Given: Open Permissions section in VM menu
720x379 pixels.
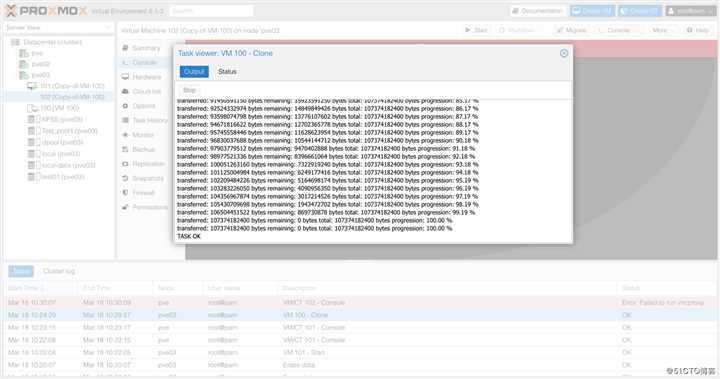Looking at the screenshot, I should [150, 207].
